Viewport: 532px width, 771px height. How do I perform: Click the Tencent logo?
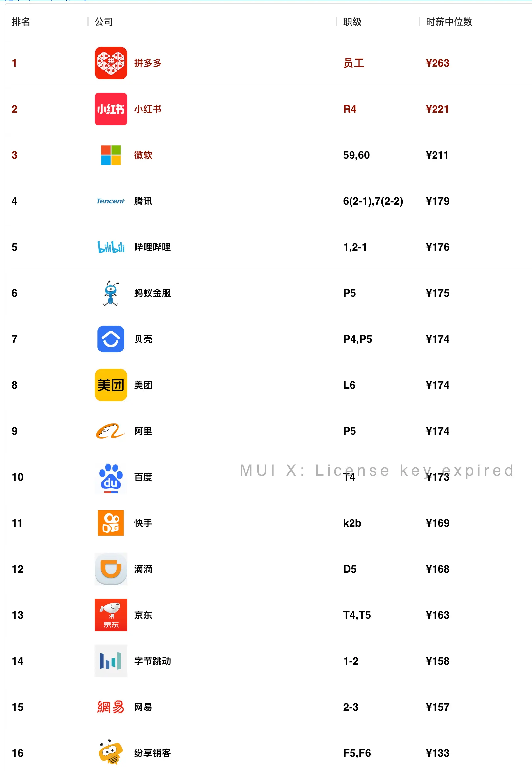pyautogui.click(x=111, y=201)
